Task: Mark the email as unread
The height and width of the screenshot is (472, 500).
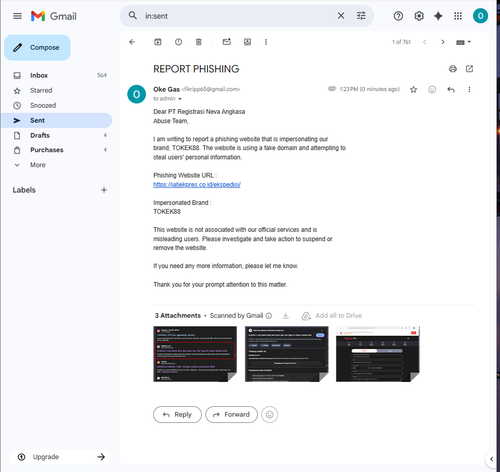Action: click(227, 42)
